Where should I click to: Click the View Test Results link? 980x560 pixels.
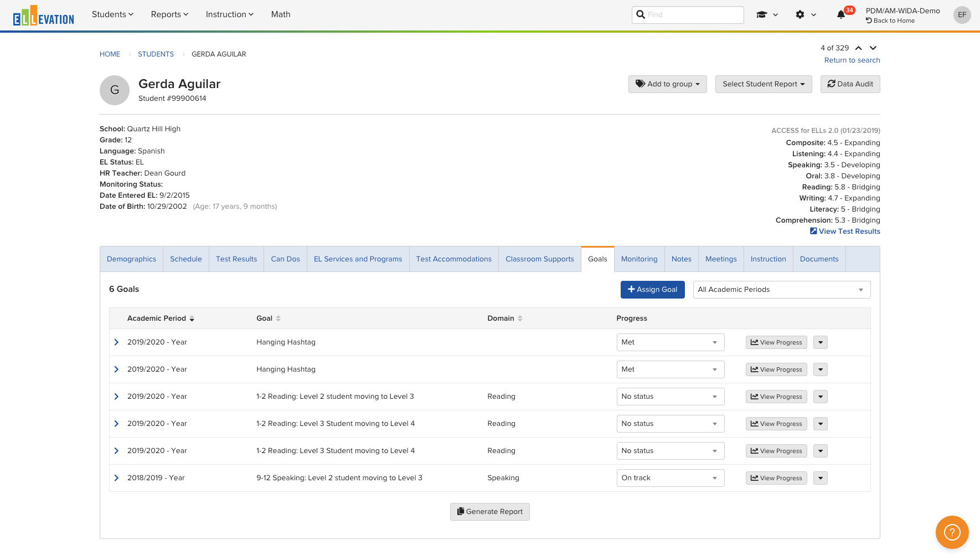coord(845,232)
